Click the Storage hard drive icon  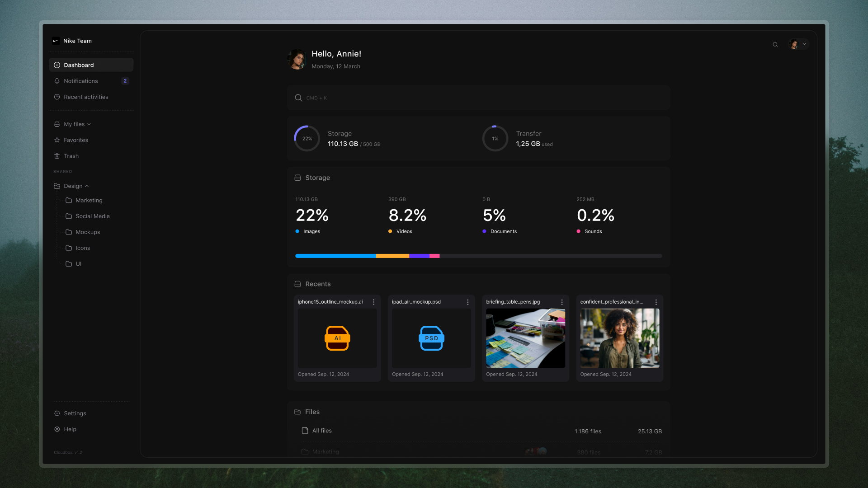[x=297, y=178]
